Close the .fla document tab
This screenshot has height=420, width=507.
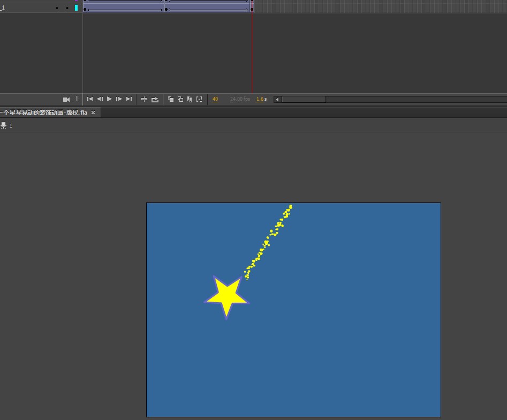(93, 112)
